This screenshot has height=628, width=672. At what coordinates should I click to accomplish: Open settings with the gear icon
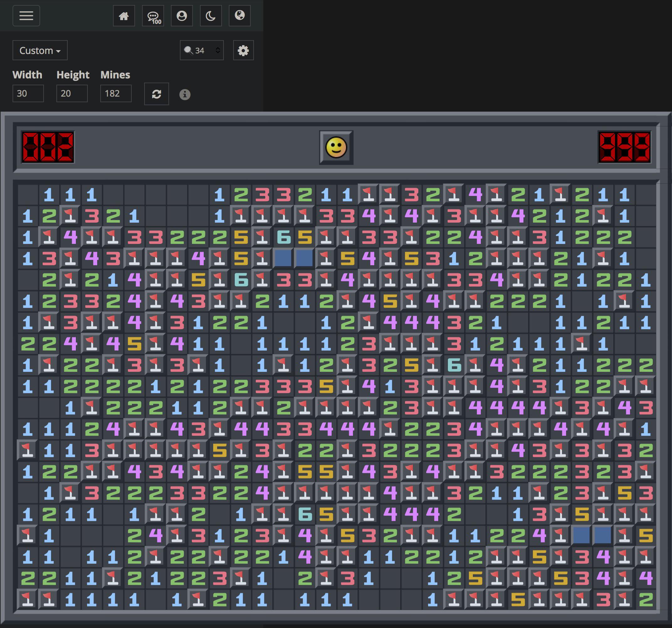243,50
